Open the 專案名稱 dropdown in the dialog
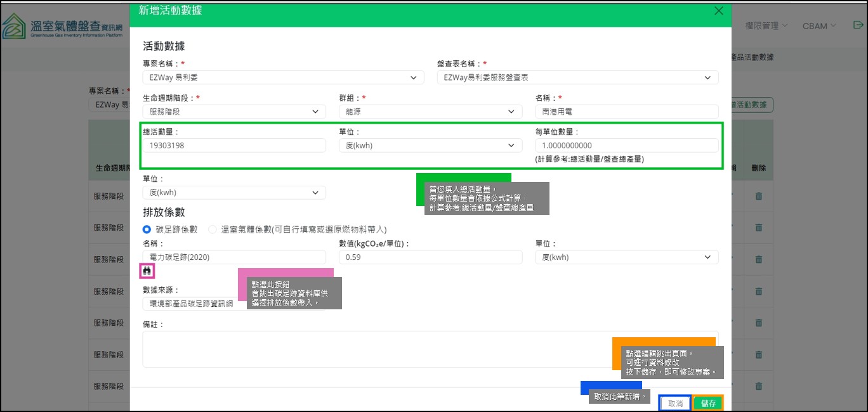The width and height of the screenshot is (868, 412). click(283, 77)
